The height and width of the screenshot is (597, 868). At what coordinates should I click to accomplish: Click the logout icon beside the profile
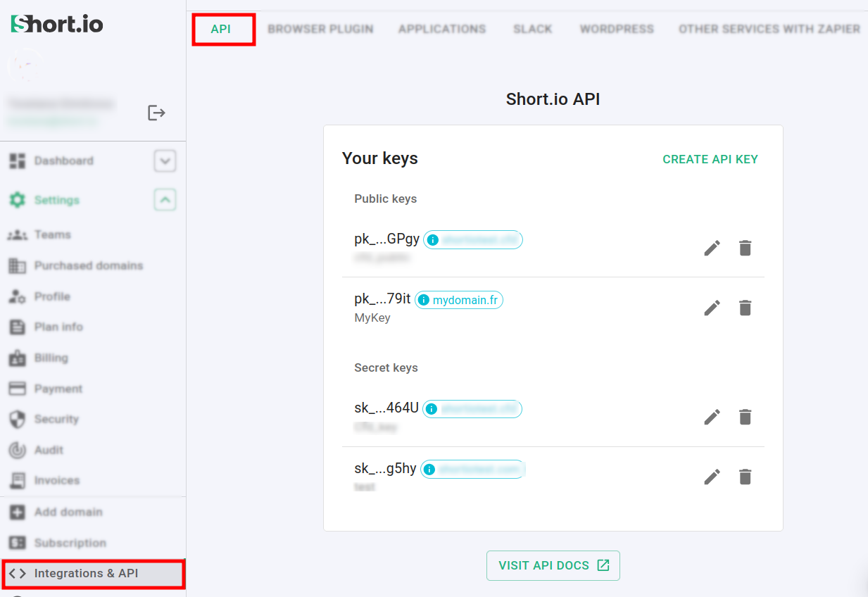tap(156, 113)
